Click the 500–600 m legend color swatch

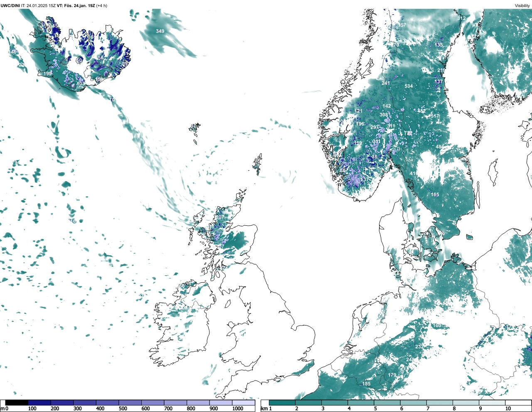tap(130, 403)
